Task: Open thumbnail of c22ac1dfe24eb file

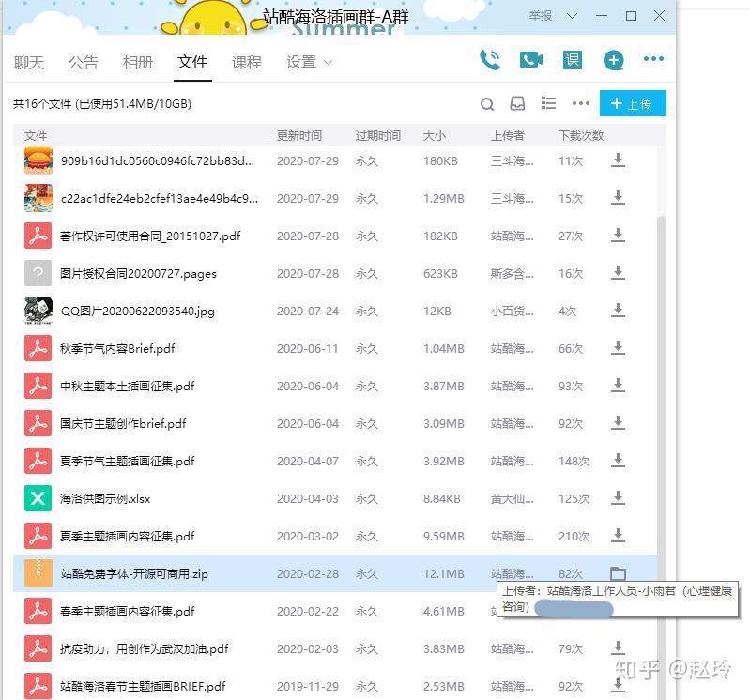Action: [38, 198]
